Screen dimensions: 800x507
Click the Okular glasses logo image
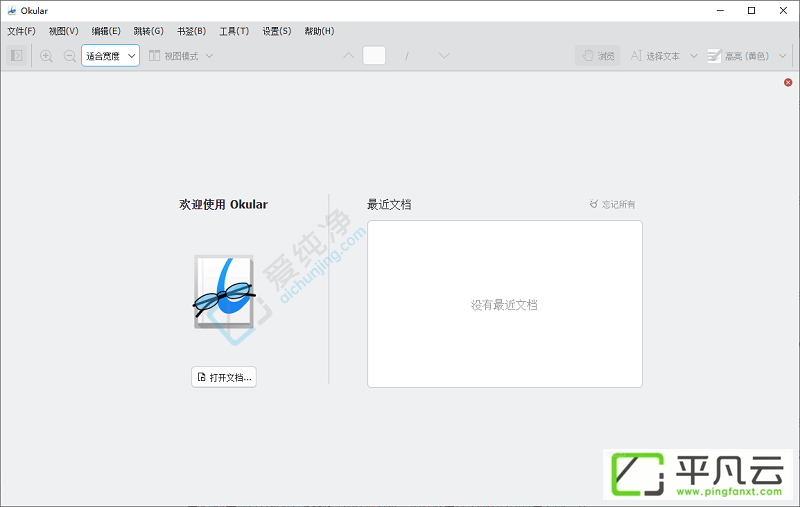[224, 292]
